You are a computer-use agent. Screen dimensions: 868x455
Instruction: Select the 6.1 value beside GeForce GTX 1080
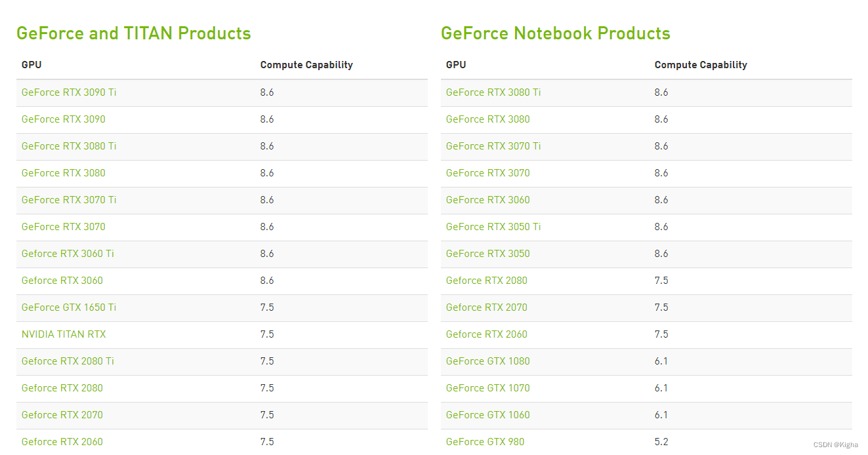[661, 361]
